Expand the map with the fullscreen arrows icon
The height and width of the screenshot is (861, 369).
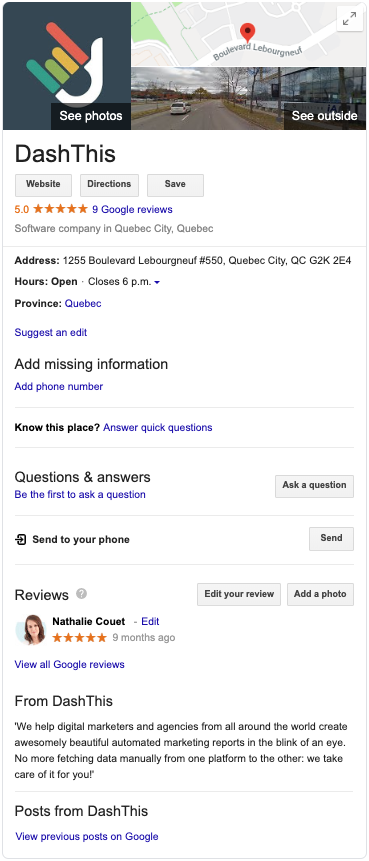[x=349, y=19]
